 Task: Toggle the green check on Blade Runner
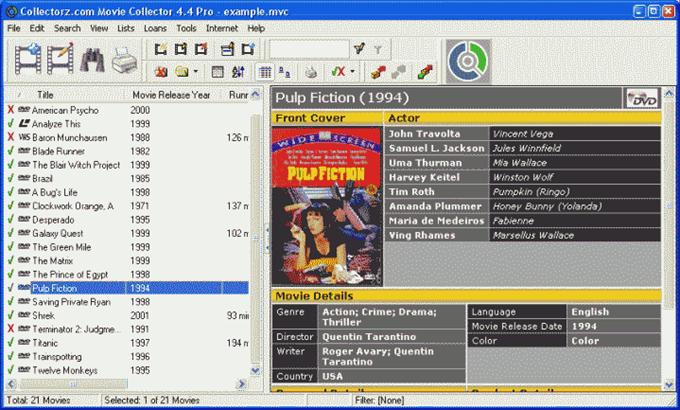point(10,151)
